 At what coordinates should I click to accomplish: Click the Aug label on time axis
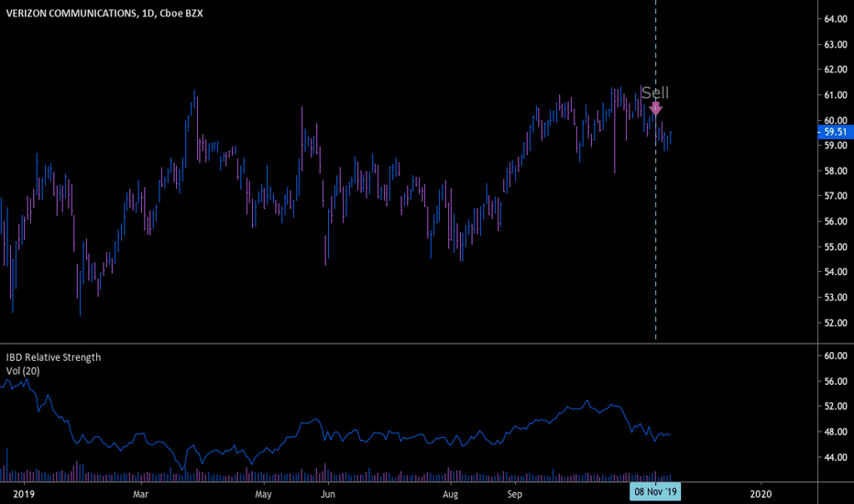coord(451,494)
